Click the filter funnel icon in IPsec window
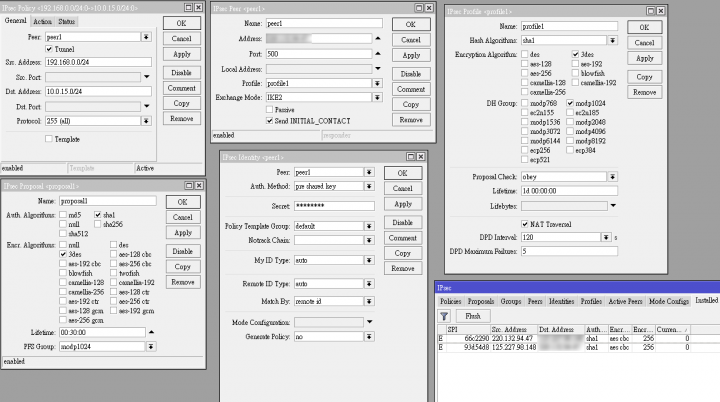 [x=444, y=316]
